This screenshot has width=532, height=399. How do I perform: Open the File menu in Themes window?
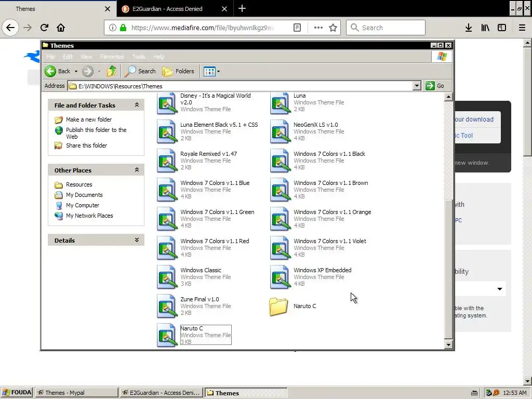pos(50,57)
